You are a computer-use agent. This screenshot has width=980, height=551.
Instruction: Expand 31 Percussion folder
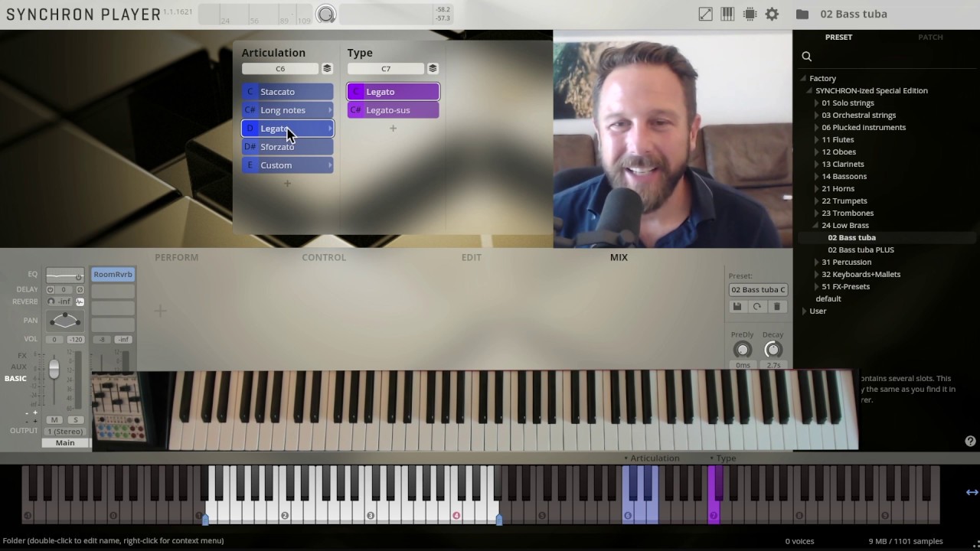point(815,262)
